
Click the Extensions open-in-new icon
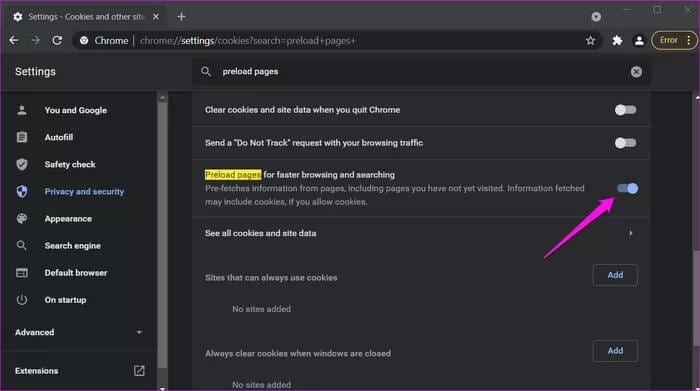[139, 370]
